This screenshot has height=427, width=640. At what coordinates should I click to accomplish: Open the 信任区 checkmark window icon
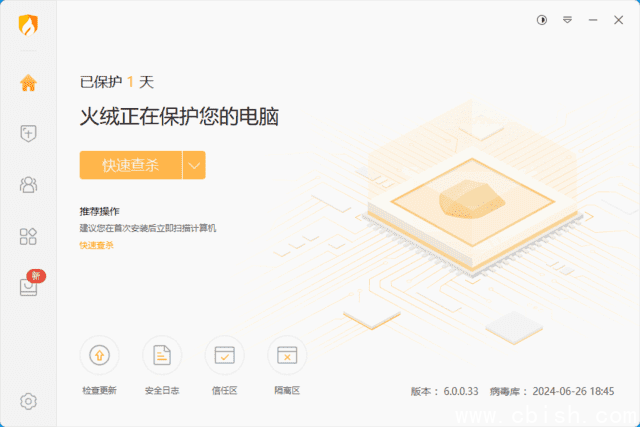click(224, 355)
